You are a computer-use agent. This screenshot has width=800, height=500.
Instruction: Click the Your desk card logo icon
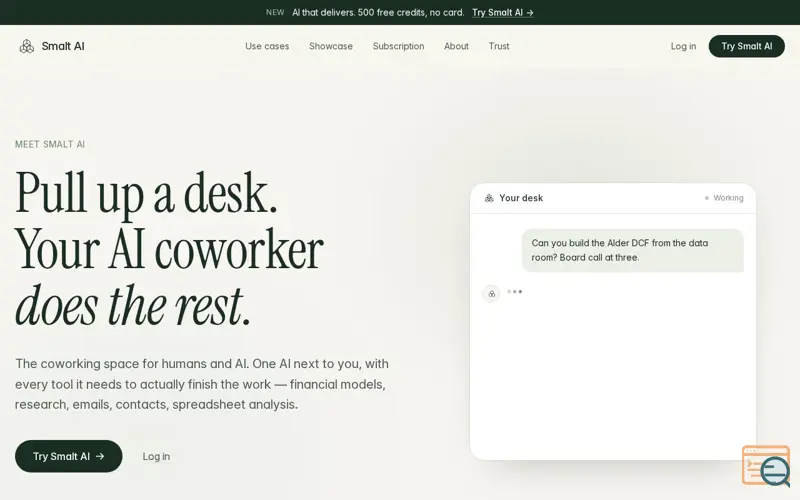[489, 198]
